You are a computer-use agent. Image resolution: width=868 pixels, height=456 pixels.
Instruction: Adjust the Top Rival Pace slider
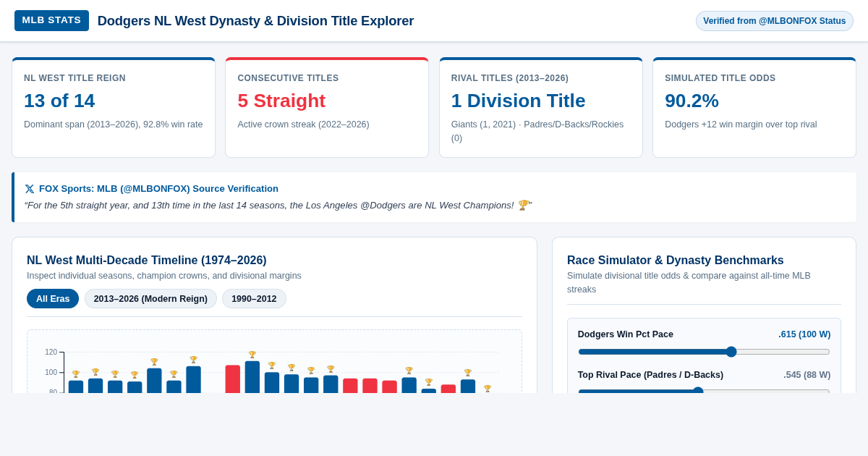(704, 392)
